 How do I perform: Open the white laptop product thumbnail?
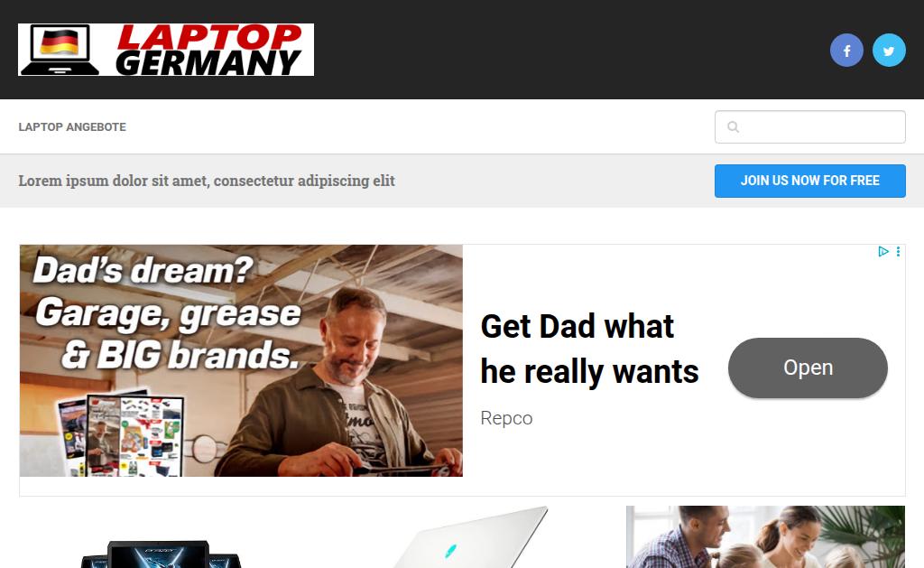469,536
